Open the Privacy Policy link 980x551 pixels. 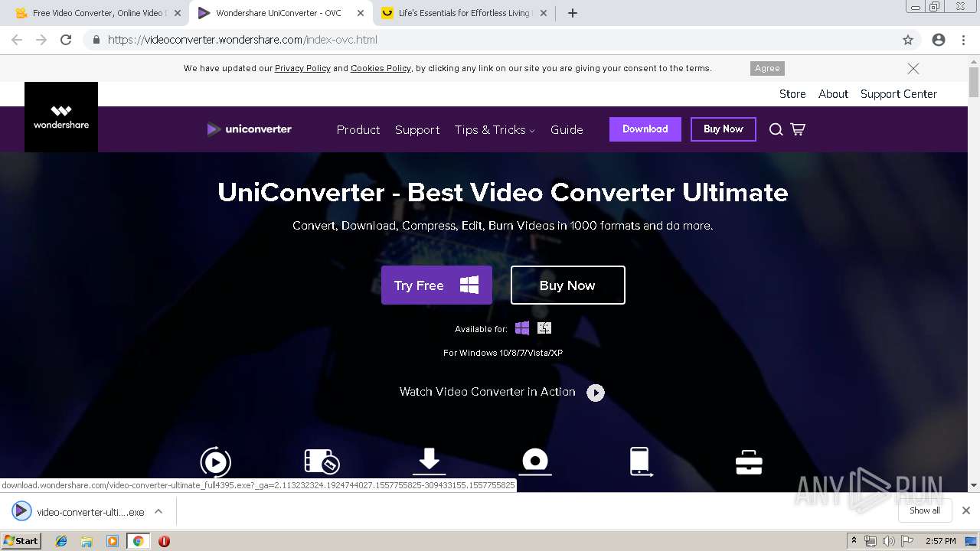pyautogui.click(x=302, y=68)
